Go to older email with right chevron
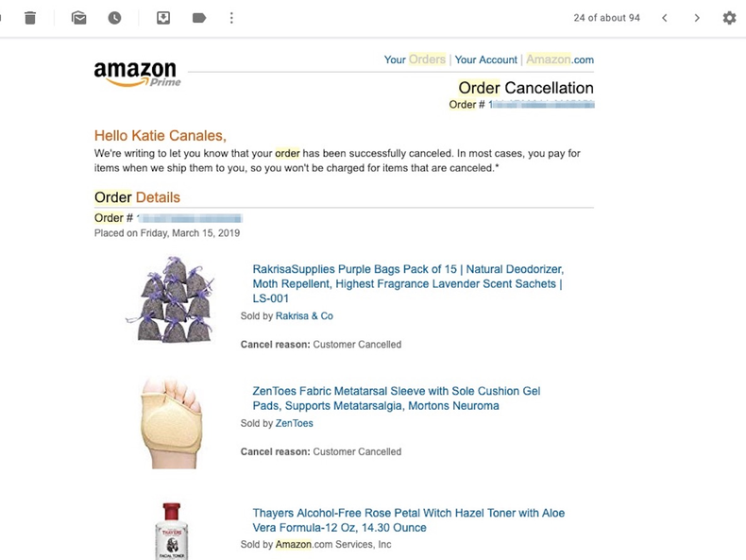746x560 pixels. [x=697, y=18]
